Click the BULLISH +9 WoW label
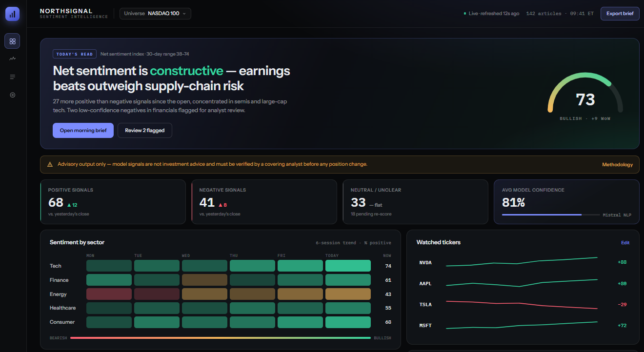 tap(585, 118)
